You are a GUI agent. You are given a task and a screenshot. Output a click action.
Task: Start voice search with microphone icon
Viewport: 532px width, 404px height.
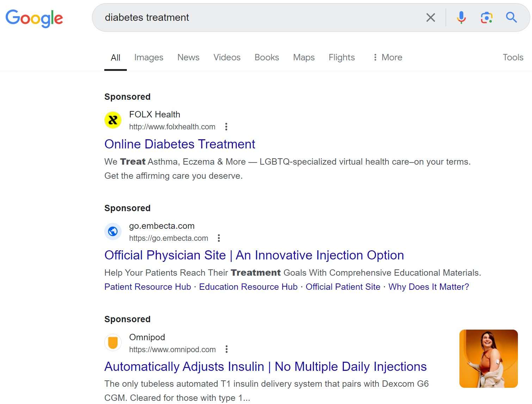click(x=461, y=18)
